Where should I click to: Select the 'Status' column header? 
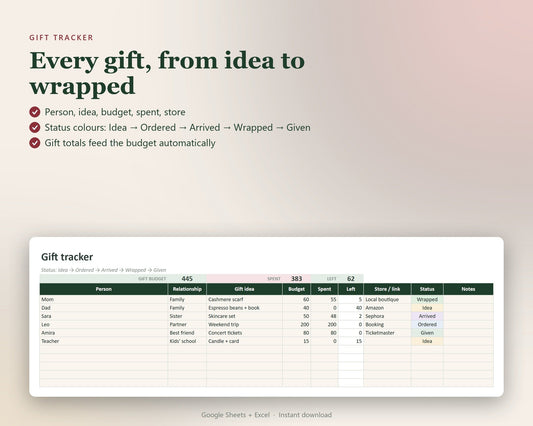tap(427, 289)
